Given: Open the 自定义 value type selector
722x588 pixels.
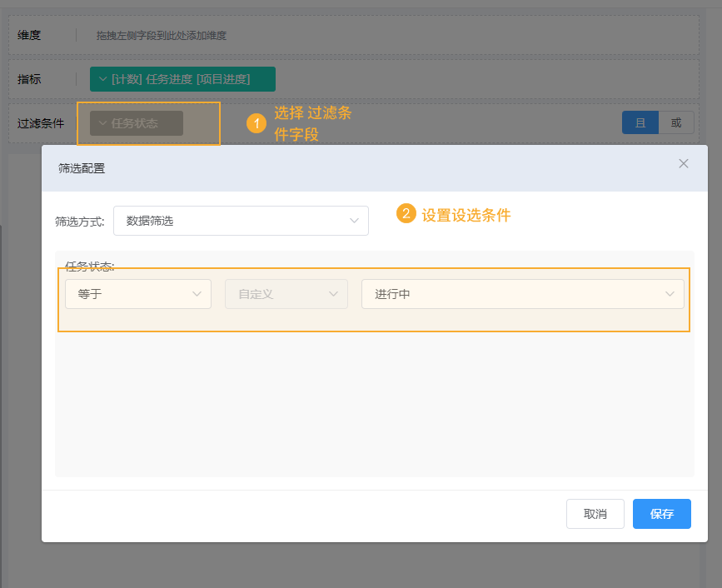Looking at the screenshot, I should point(286,293).
